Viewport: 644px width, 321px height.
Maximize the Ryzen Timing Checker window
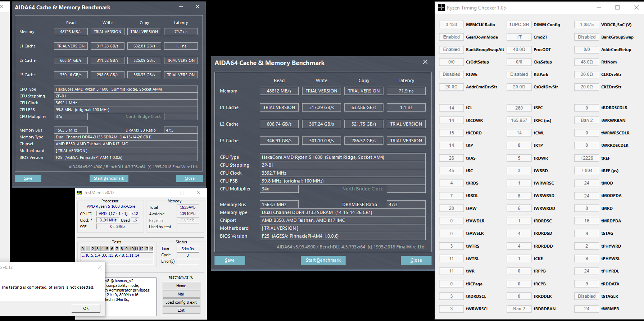[617, 8]
